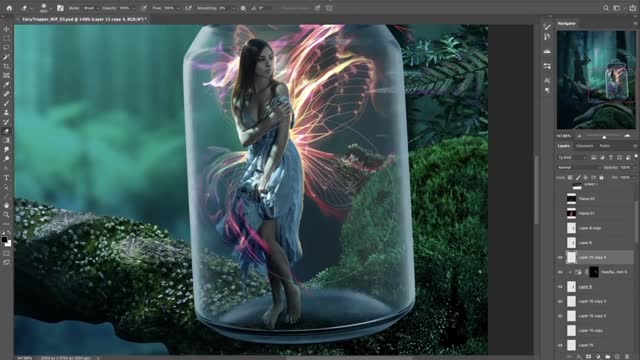Select the Gradient tool
Viewport: 640px width, 360px height.
coord(6,140)
